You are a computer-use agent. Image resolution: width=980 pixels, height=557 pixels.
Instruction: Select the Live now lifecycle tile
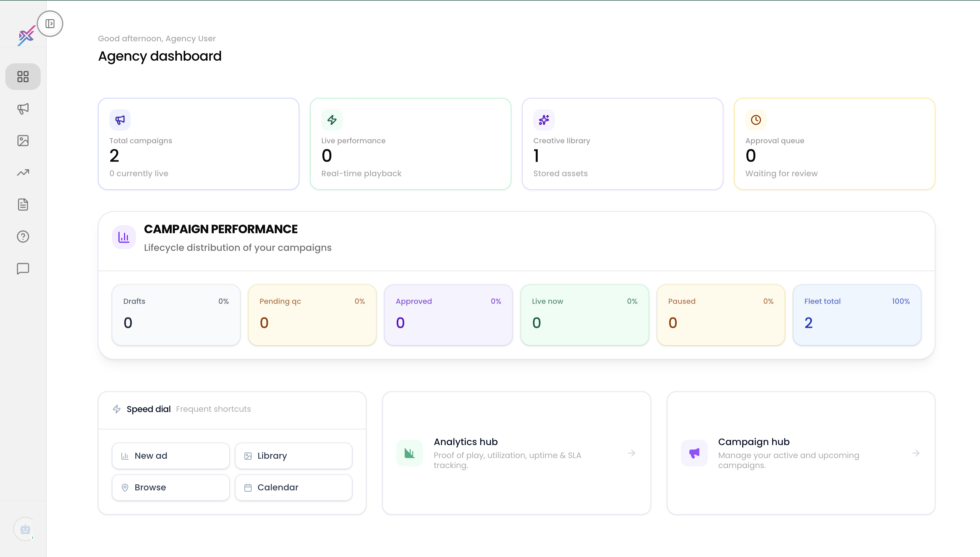[585, 315]
